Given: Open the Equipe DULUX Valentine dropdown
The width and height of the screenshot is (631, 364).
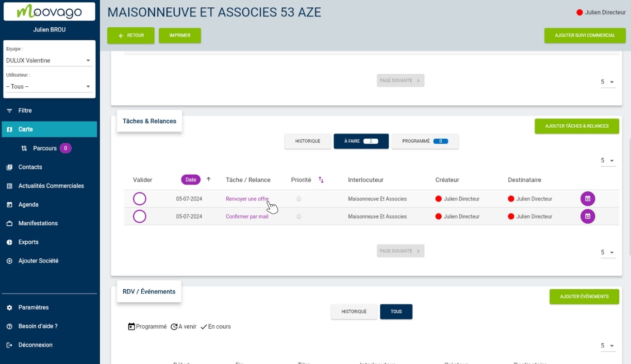Looking at the screenshot, I should (49, 61).
